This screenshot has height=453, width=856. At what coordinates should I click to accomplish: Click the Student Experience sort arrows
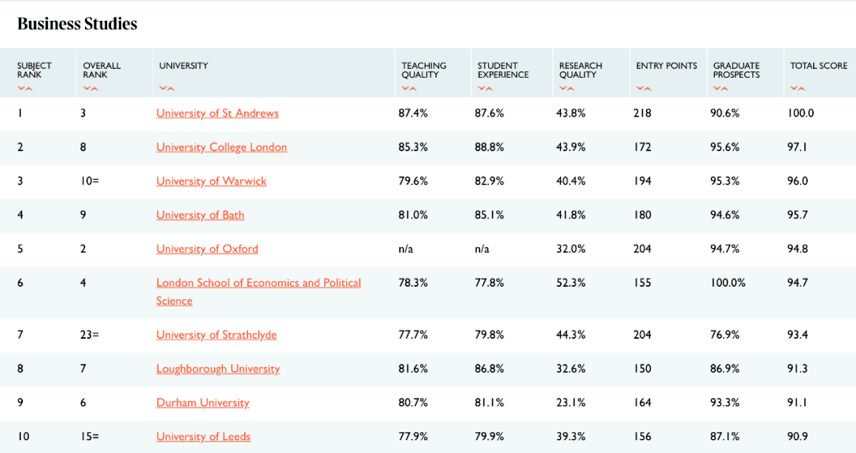[485, 88]
